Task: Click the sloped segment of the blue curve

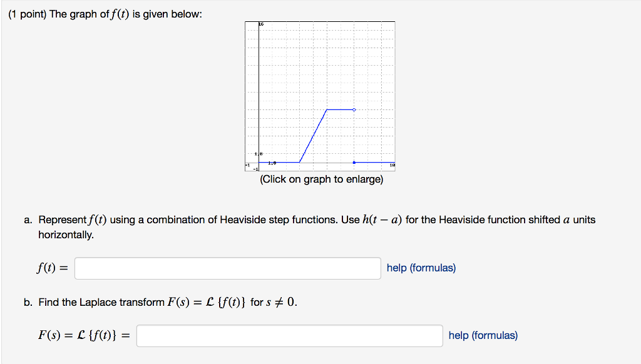Action: click(313, 136)
